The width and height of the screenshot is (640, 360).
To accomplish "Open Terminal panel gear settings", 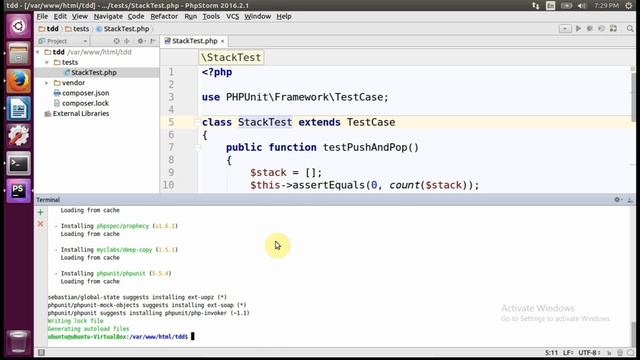I will 618,200.
